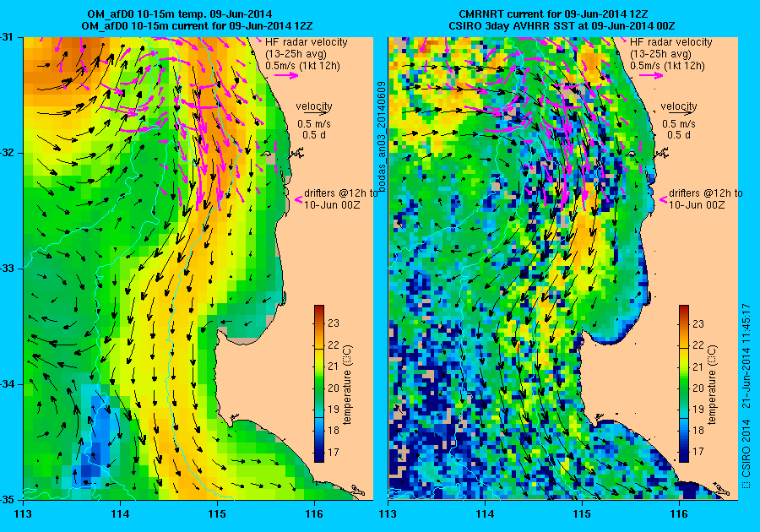Click 'drifters @12h to 10-Jun 00Z' in left map

pyautogui.click(x=341, y=198)
